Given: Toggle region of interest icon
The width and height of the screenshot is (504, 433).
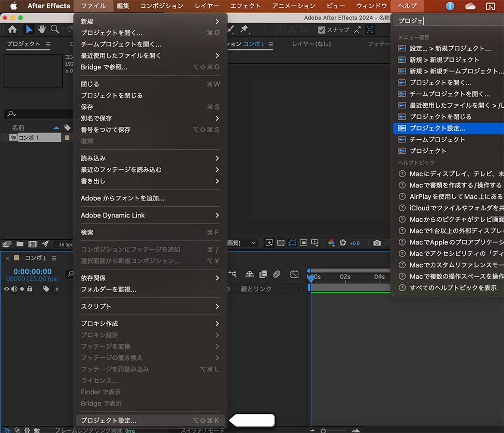Looking at the screenshot, I should click(x=303, y=243).
